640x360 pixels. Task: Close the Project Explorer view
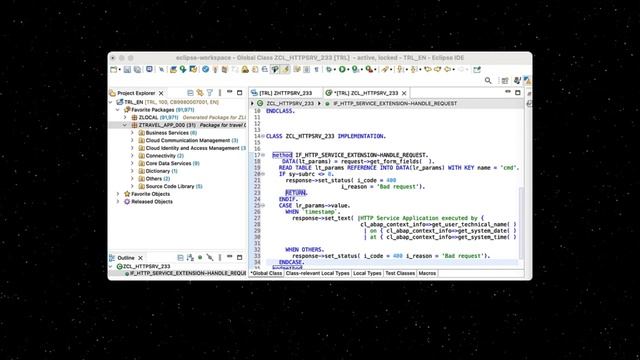(161, 93)
